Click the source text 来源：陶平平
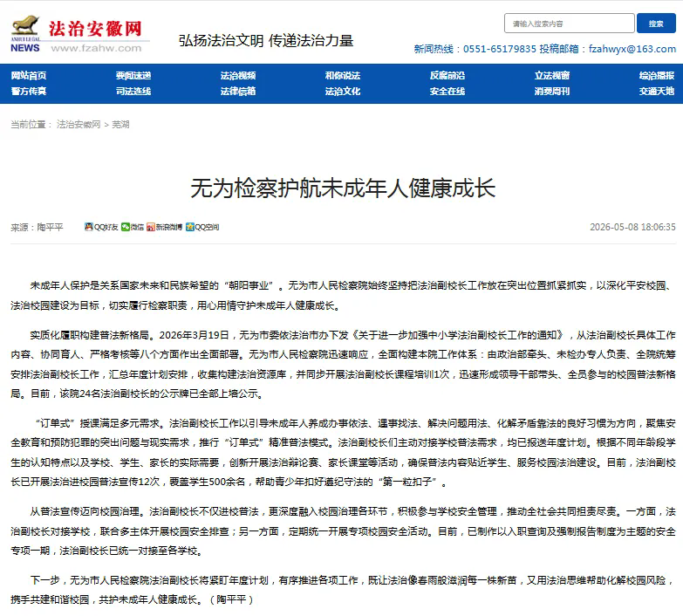683x616 pixels. 37,228
